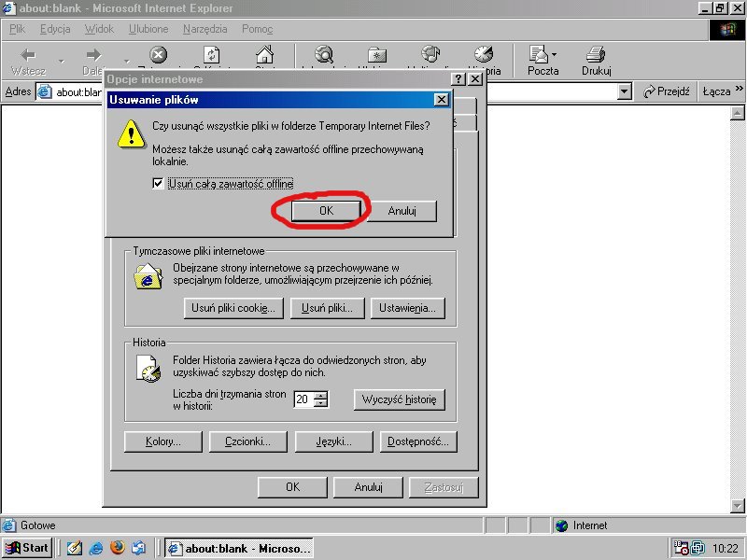
Task: Open the Multimedia toolbar icon
Action: [x=430, y=54]
